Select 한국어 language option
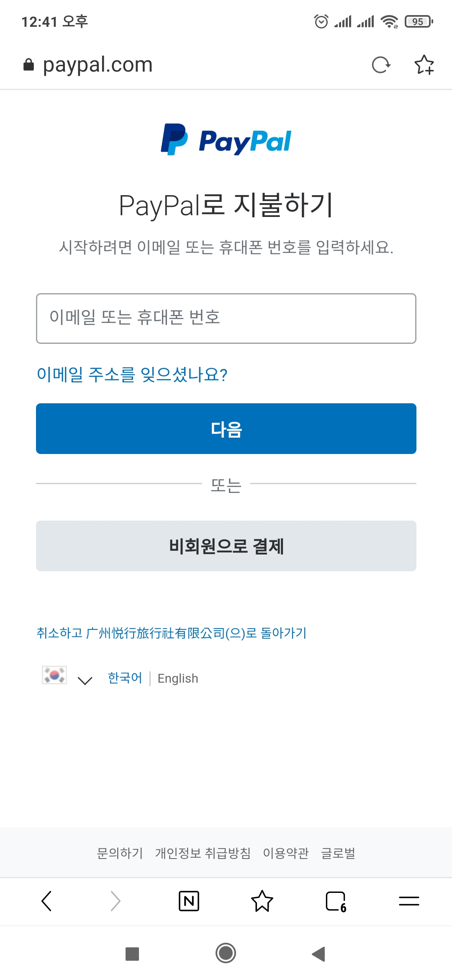 [125, 678]
